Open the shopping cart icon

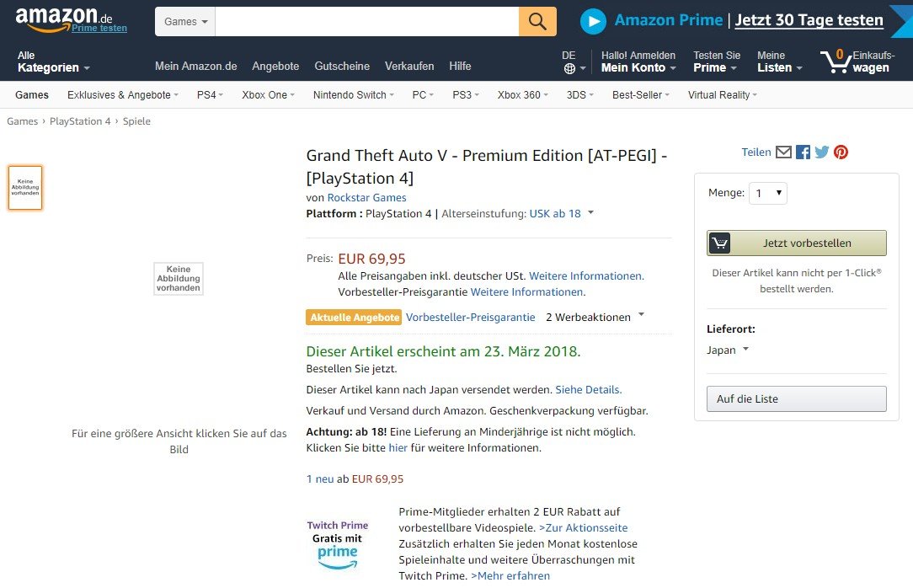point(836,61)
